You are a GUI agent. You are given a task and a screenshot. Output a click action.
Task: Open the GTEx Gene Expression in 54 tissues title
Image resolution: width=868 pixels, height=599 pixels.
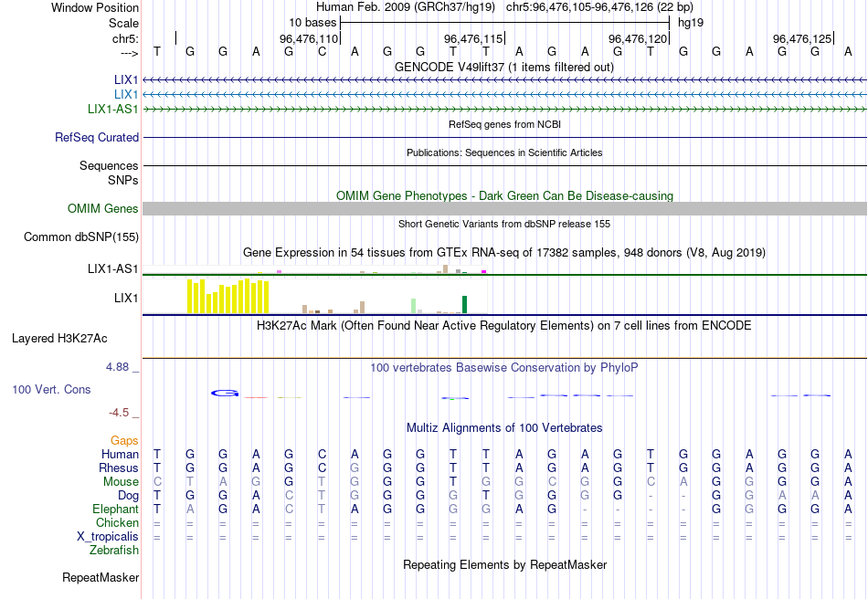pyautogui.click(x=504, y=253)
